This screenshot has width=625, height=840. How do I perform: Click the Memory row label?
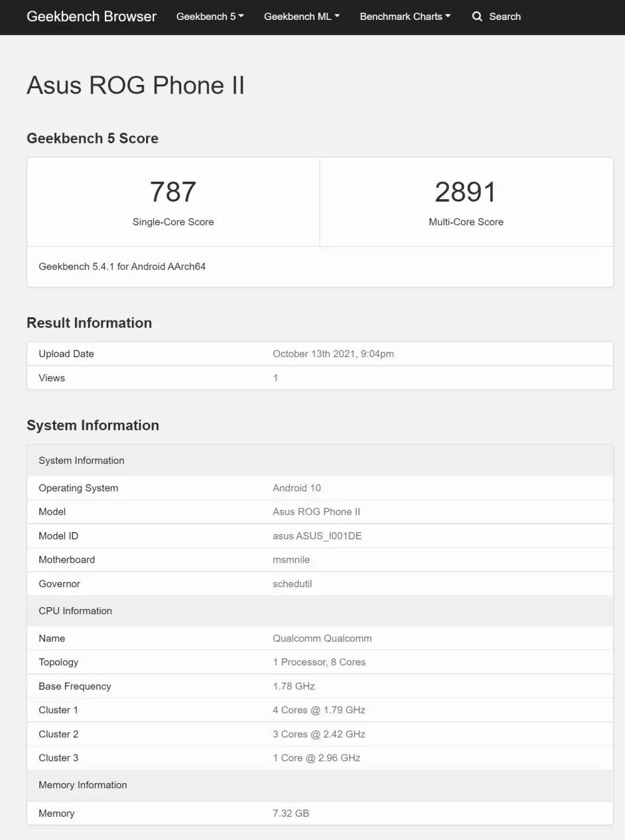click(x=56, y=813)
